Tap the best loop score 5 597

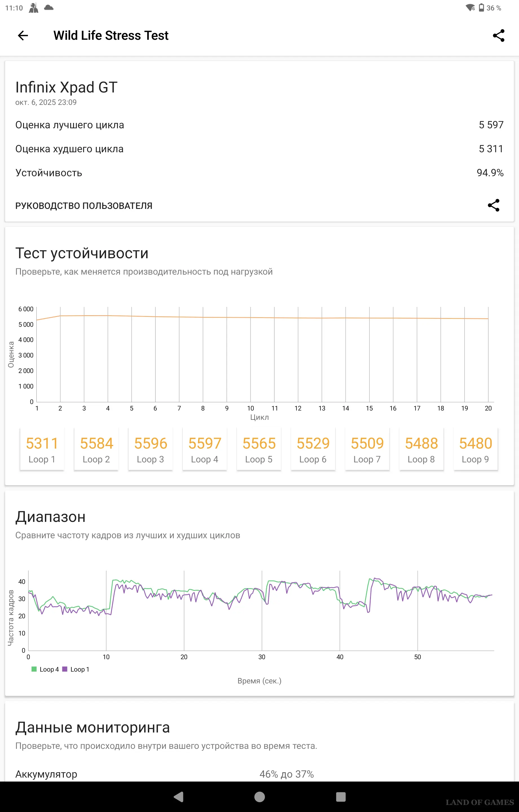(491, 125)
